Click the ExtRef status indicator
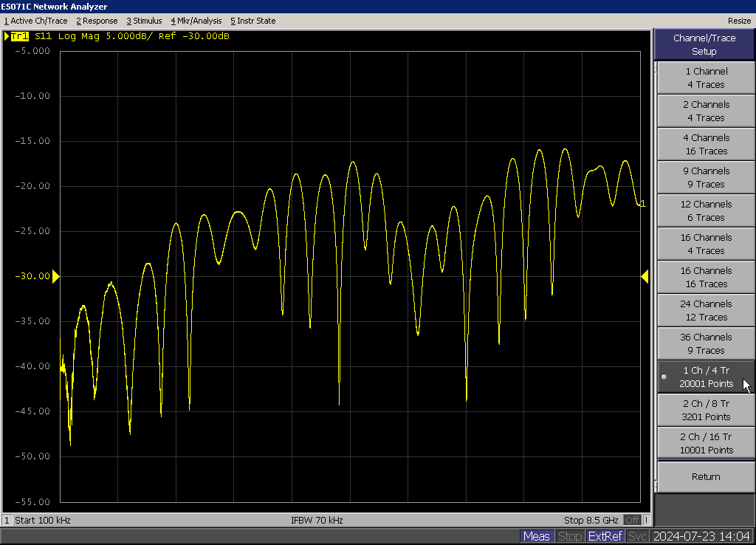 coord(605,536)
